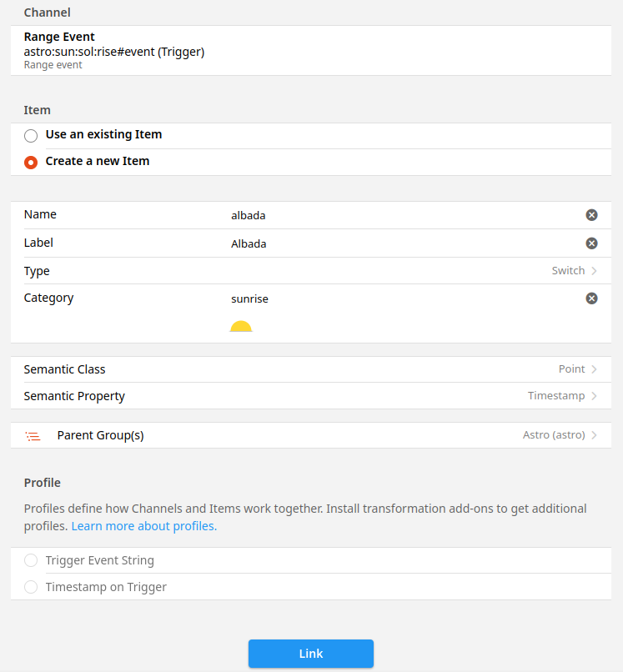
Task: Open "Learn more about profiles" link
Action: [x=143, y=526]
